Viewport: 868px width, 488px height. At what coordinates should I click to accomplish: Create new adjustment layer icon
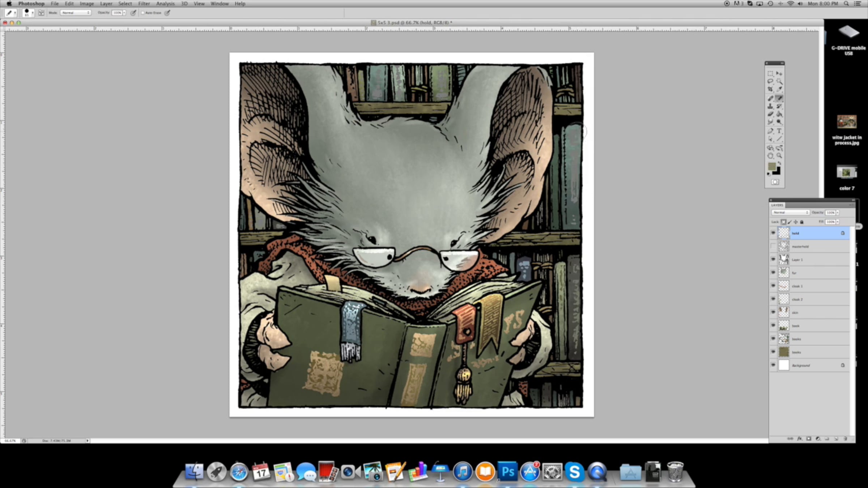[x=818, y=439]
